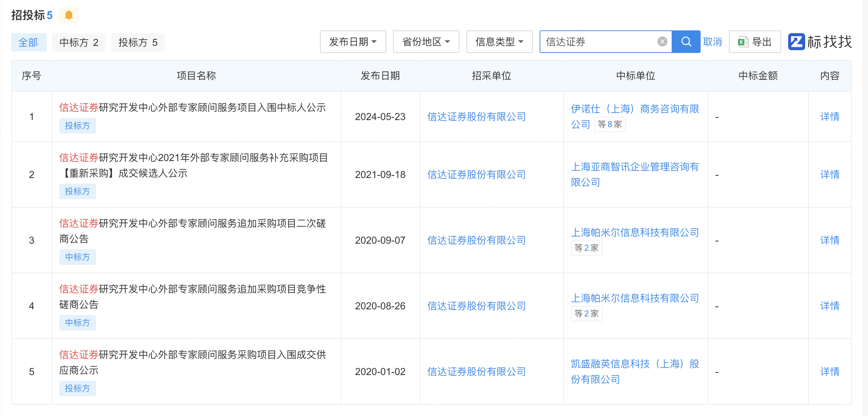Click the 标找找 logo icon

point(796,42)
